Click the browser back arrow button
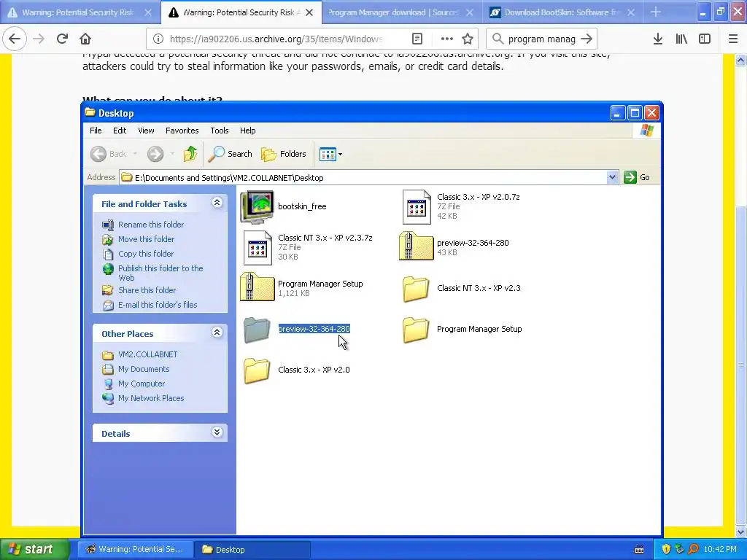Viewport: 747px width, 560px height. tap(15, 39)
